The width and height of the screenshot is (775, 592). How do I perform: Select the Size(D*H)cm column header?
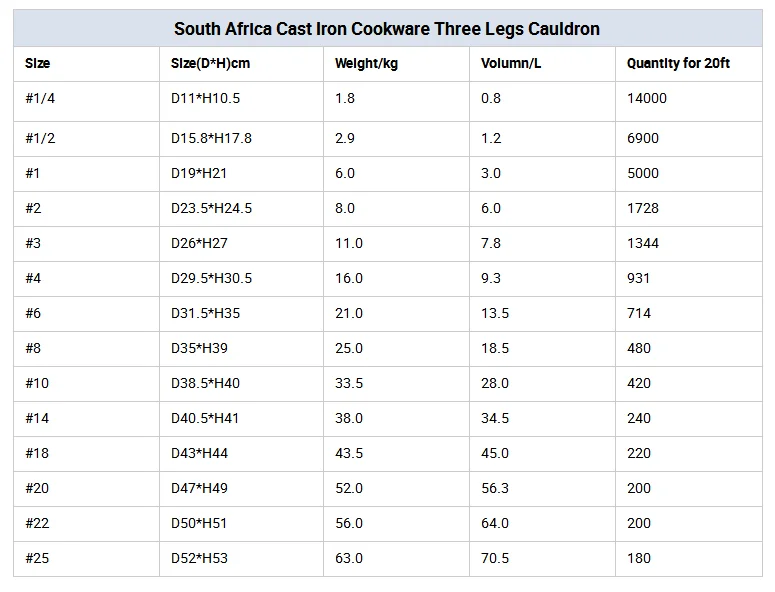pos(210,63)
